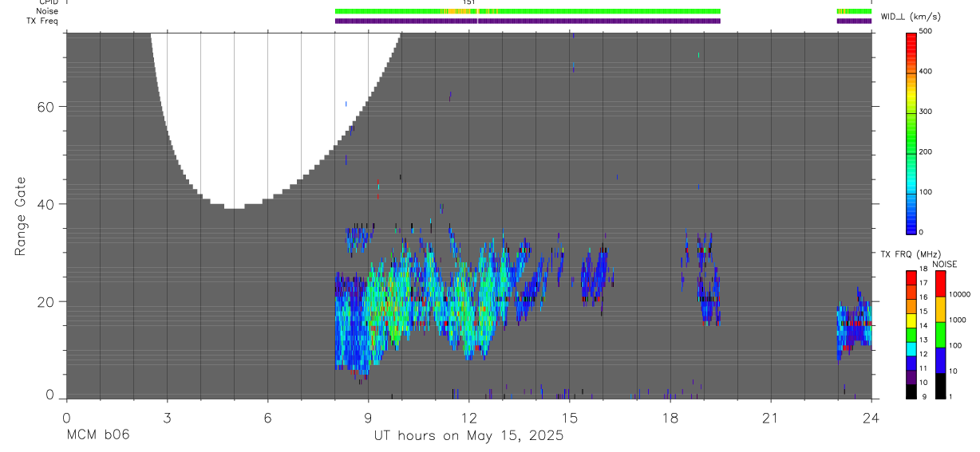Viewport: 980px width, 452px height.
Task: Click the "400" tick on the width colorbar
Action: [x=926, y=71]
